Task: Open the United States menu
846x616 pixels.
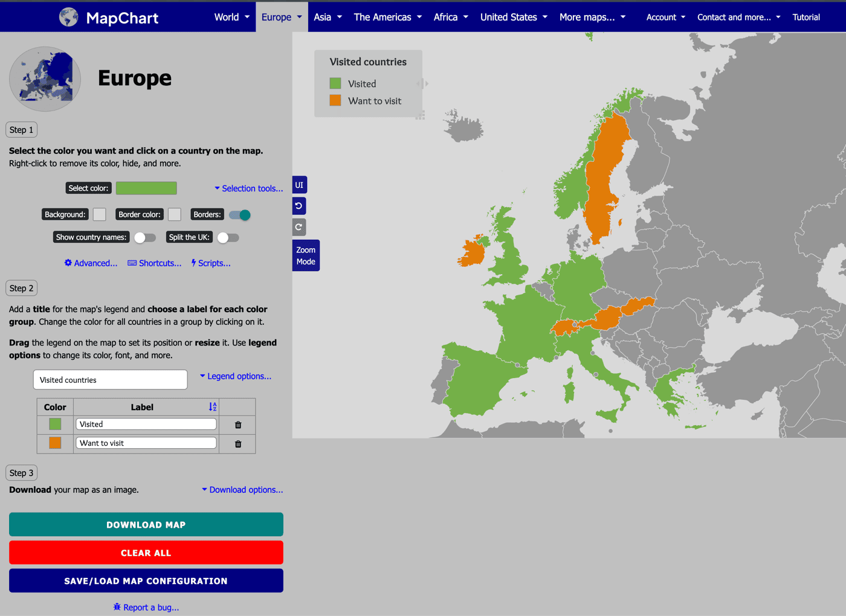Action: [x=513, y=17]
